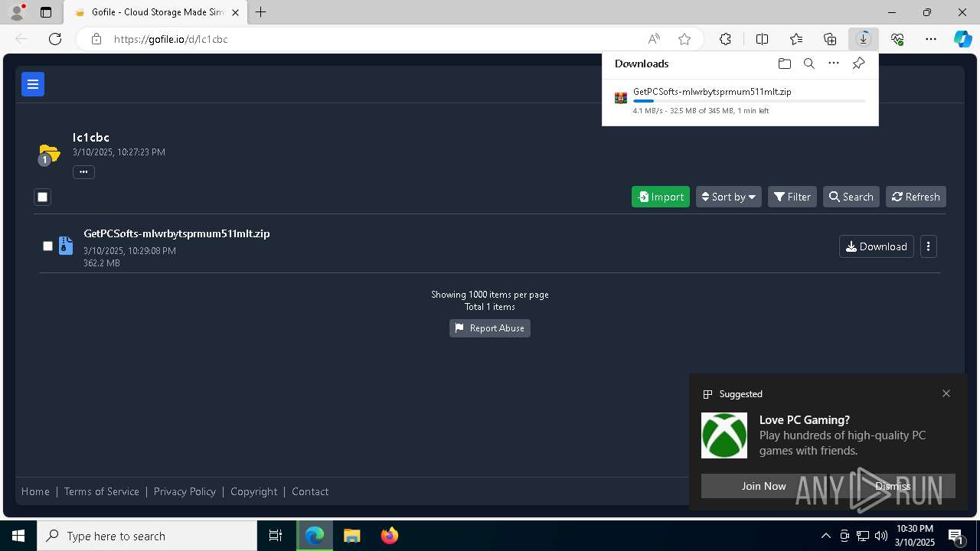Open downloads folder icon in Downloads panel
This screenshot has height=551, width=980.
point(784,64)
